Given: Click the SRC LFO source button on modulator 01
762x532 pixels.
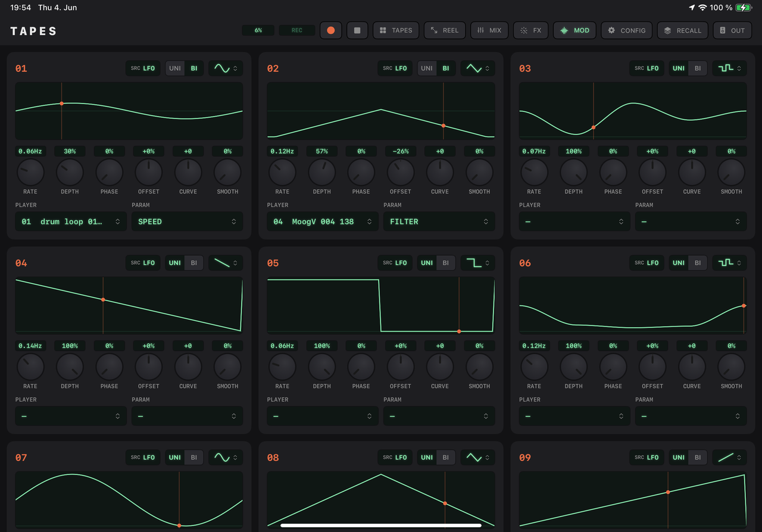Looking at the screenshot, I should (143, 68).
